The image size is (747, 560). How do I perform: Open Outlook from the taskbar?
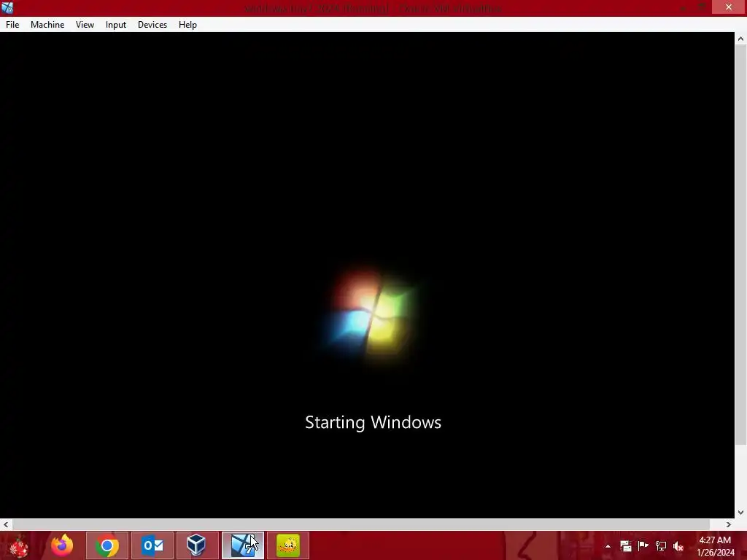click(152, 545)
